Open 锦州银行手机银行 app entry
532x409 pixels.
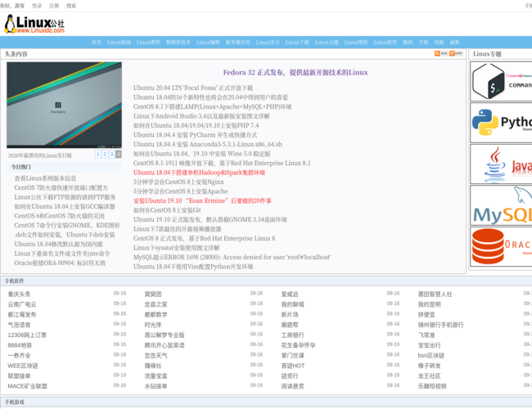[440, 325]
